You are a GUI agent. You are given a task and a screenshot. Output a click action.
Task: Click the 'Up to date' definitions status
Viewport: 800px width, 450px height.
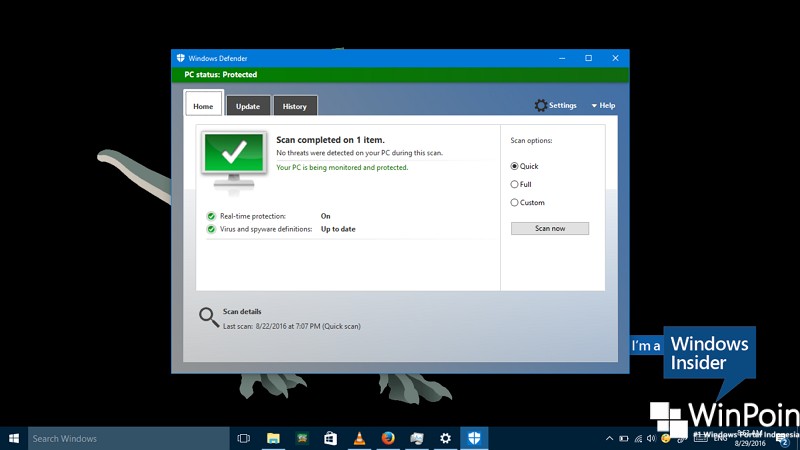click(x=338, y=229)
